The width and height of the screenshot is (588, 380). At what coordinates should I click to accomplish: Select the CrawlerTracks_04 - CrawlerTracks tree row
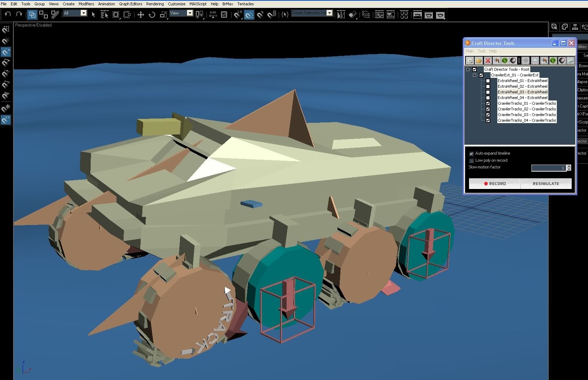527,120
